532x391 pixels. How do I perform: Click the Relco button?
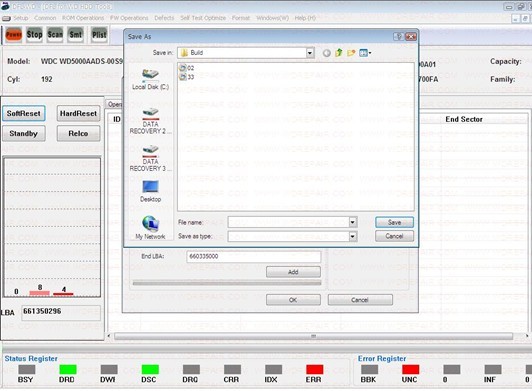(78, 133)
